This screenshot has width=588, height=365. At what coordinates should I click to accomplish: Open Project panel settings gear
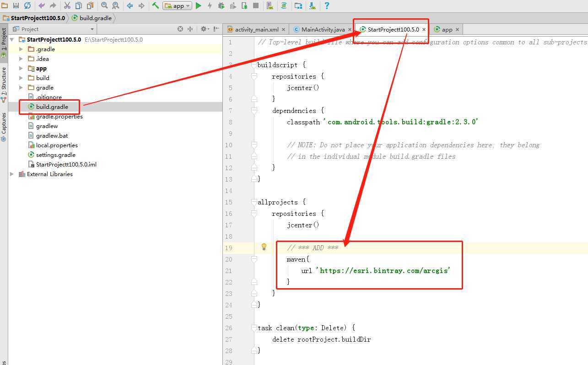tap(205, 29)
